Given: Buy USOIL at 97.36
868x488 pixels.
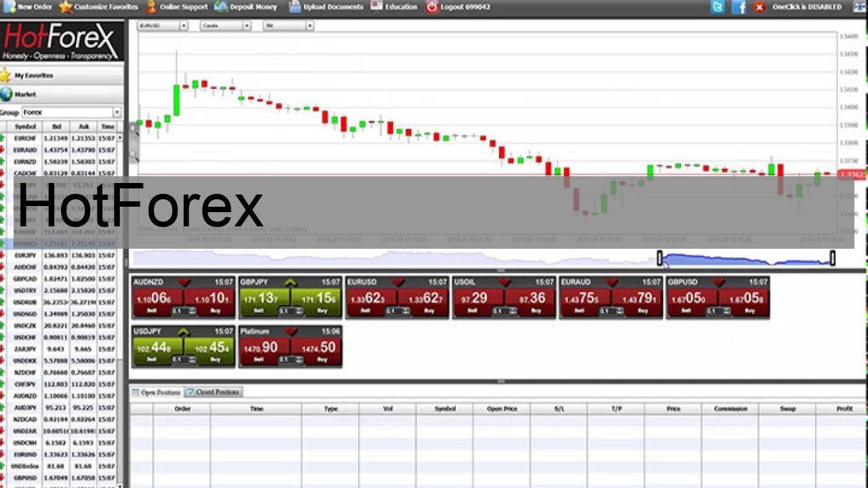Looking at the screenshot, I should coord(531,302).
